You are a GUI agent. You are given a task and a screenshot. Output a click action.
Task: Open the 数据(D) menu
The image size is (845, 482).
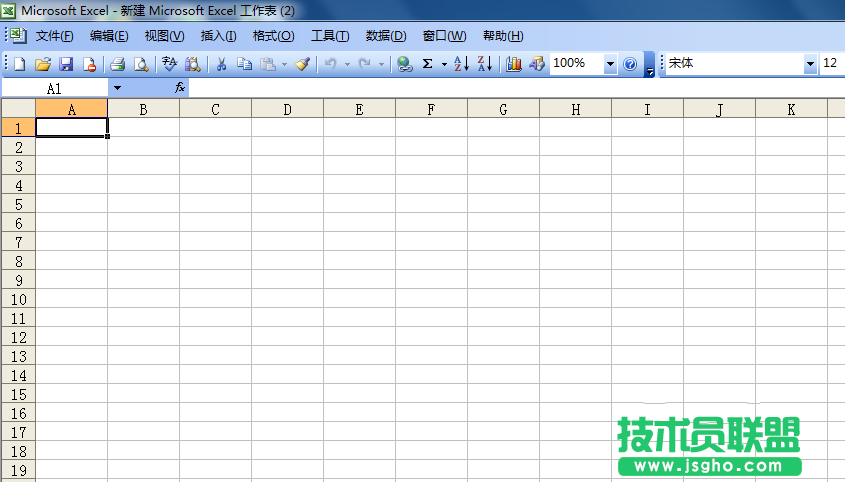(386, 36)
